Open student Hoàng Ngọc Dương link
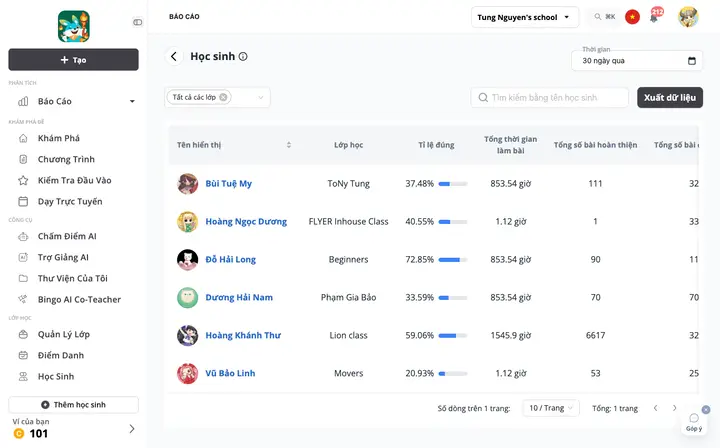 [246, 222]
